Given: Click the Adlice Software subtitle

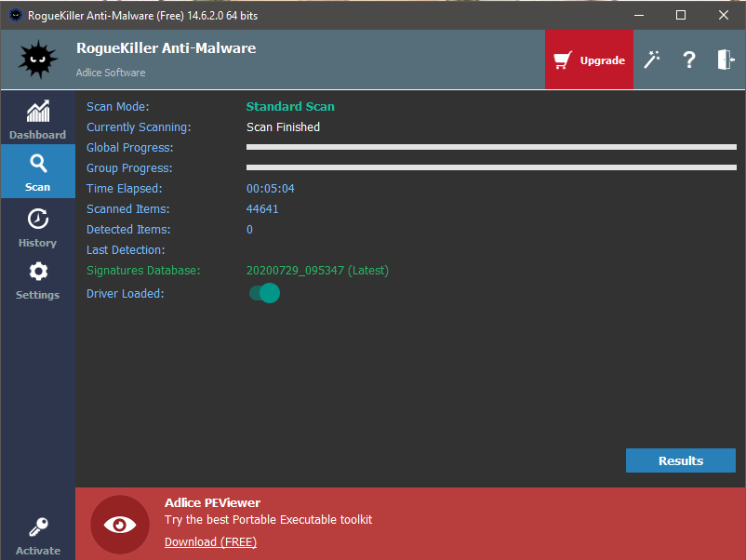Looking at the screenshot, I should pos(111,73).
